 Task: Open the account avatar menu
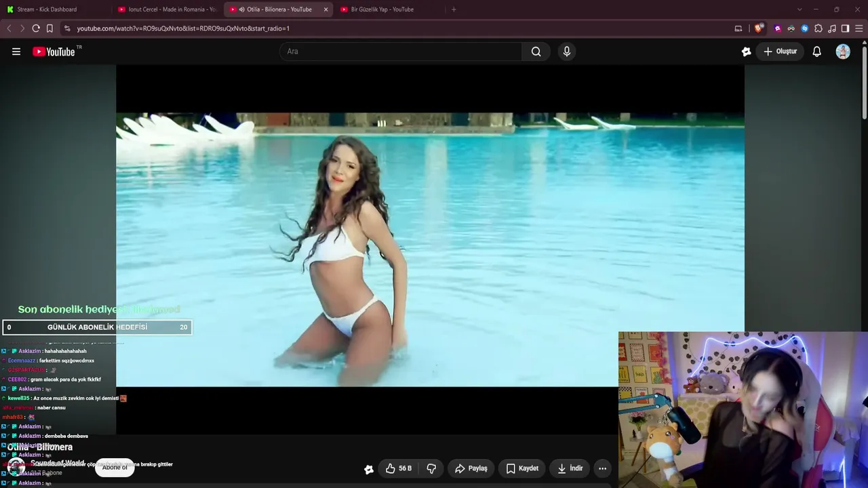coord(843,52)
